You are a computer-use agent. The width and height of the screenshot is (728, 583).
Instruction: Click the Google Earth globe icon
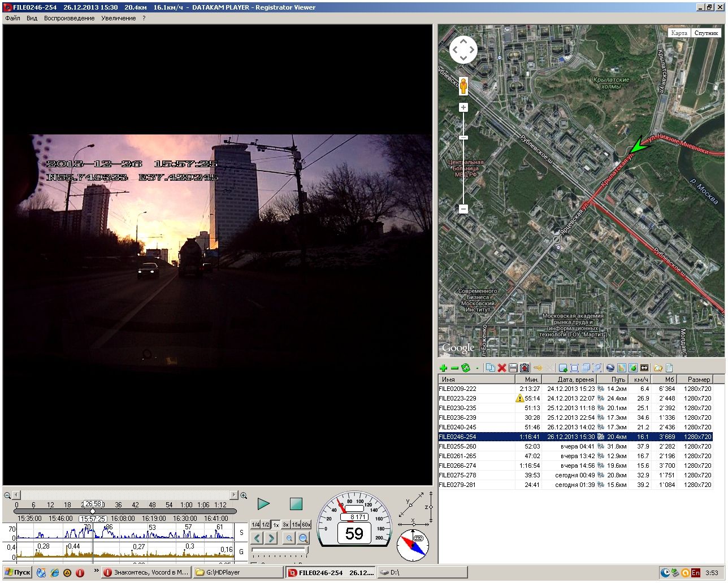(610, 368)
